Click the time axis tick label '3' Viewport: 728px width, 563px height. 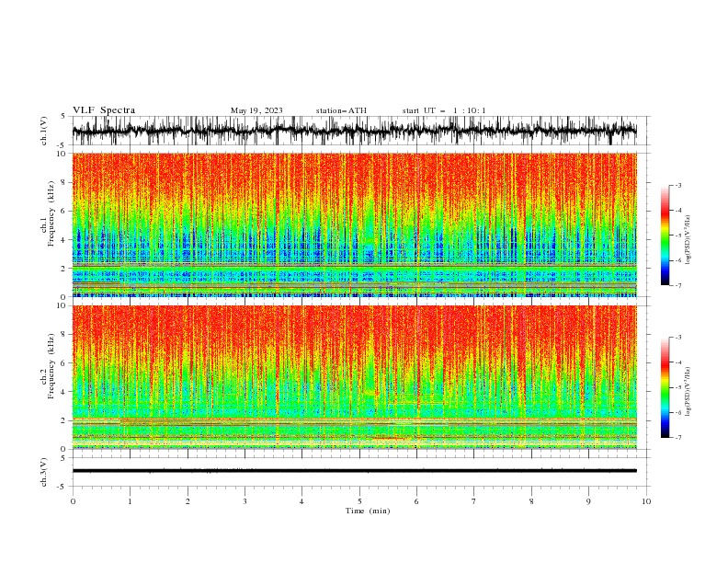[x=245, y=501]
